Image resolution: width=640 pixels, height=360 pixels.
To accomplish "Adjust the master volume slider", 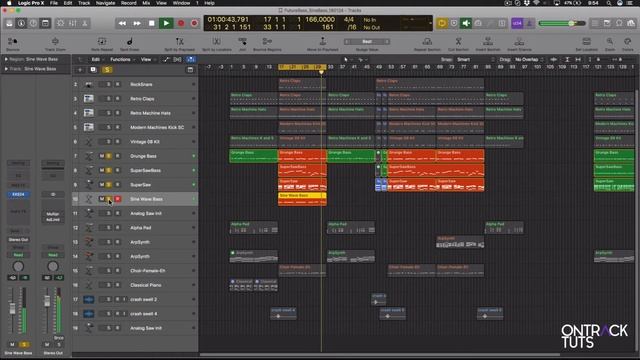I will tap(562, 23).
